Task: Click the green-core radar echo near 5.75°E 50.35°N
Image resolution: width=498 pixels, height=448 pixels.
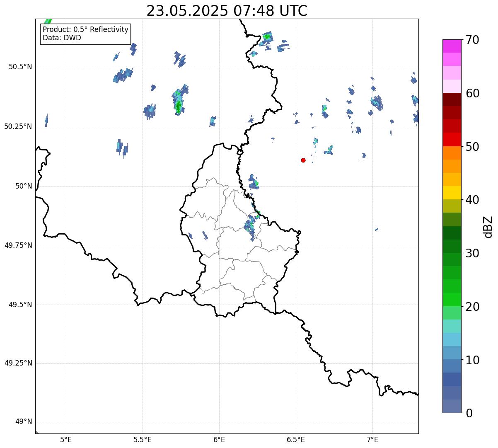Action: (x=179, y=102)
